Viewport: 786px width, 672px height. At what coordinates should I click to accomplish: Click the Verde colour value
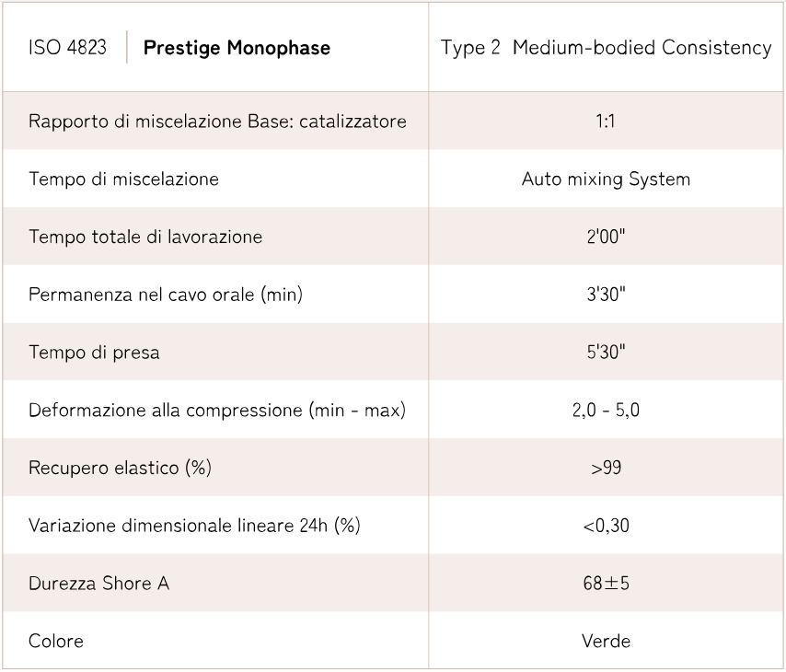pyautogui.click(x=606, y=641)
